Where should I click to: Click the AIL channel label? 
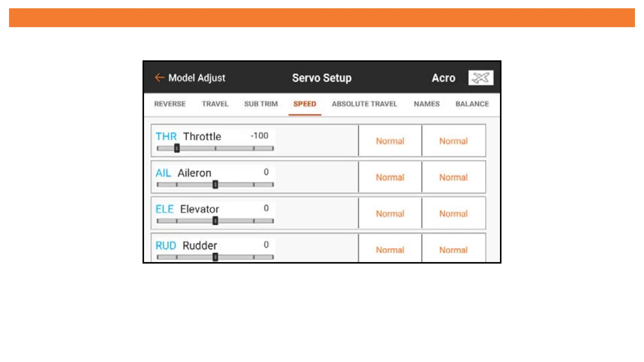pyautogui.click(x=163, y=173)
